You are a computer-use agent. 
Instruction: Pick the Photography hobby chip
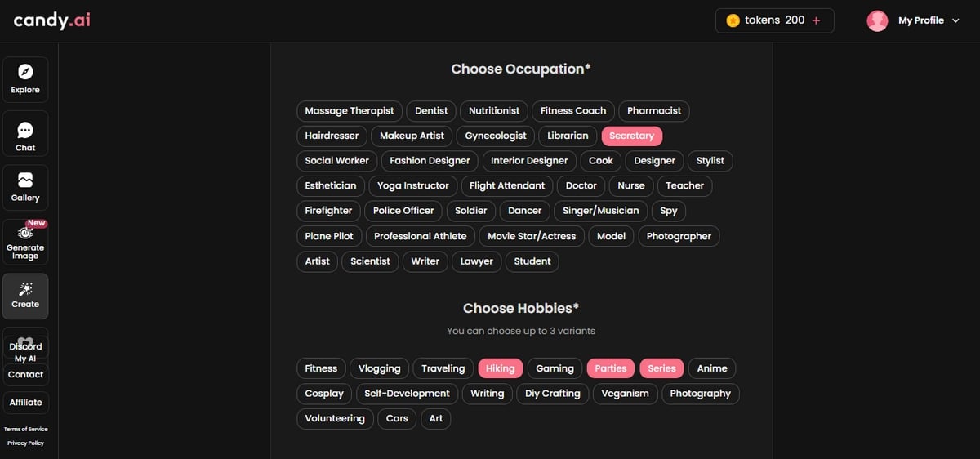pyautogui.click(x=700, y=394)
